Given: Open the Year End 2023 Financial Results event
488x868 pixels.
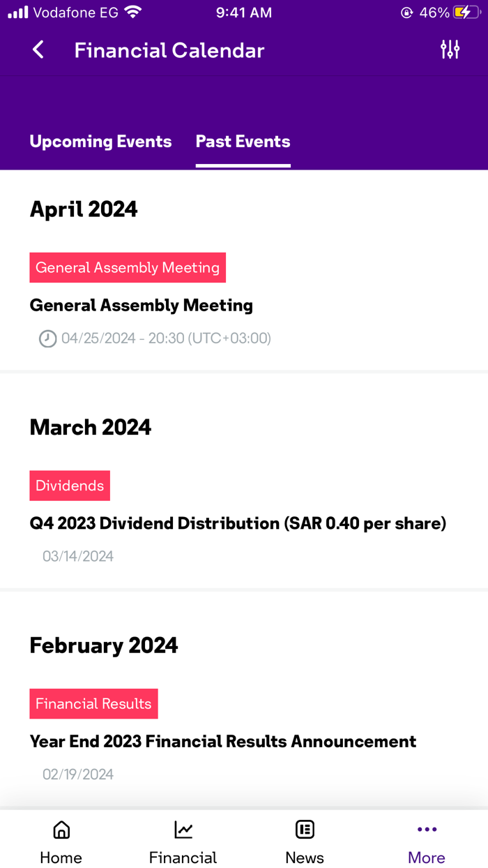Looking at the screenshot, I should click(x=223, y=741).
